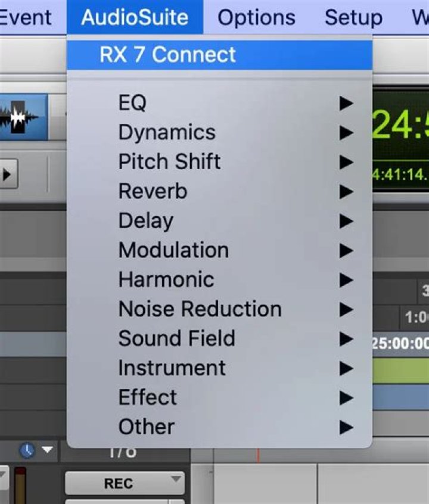429x504 pixels.
Task: Click the track level meter
Action: pyautogui.click(x=20, y=486)
